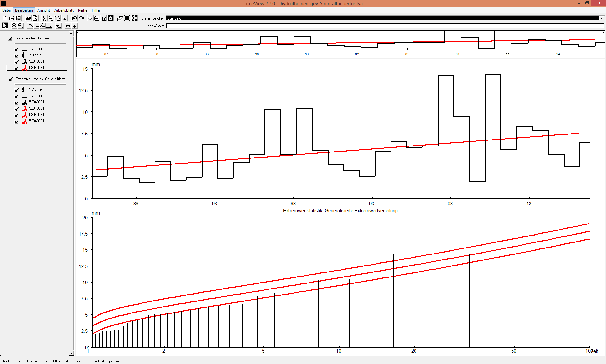Click the Zoom out magnifier
606x364 pixels.
tap(21, 26)
